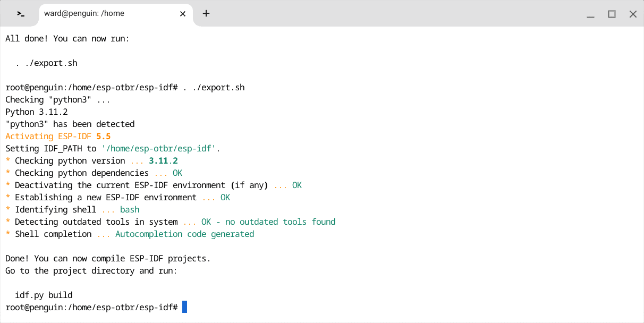Click the 'Establishing a new ESP-IDF environment' line

pos(118,198)
